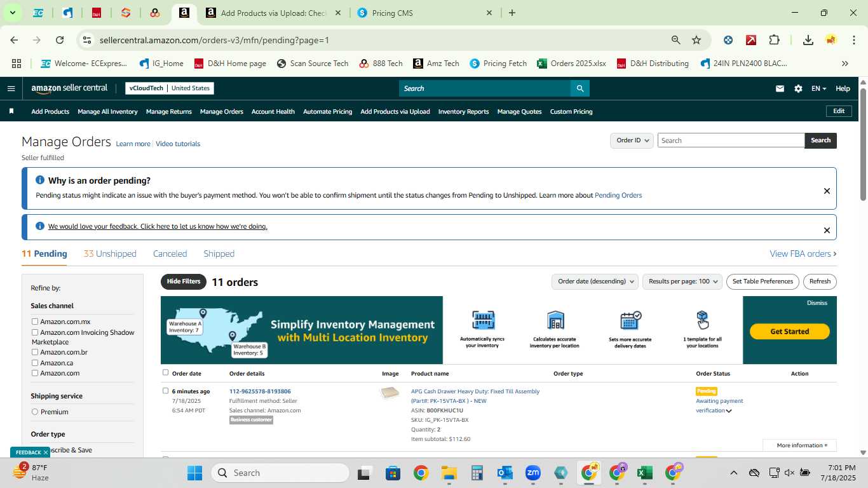Click the browser back arrow

click(14, 40)
